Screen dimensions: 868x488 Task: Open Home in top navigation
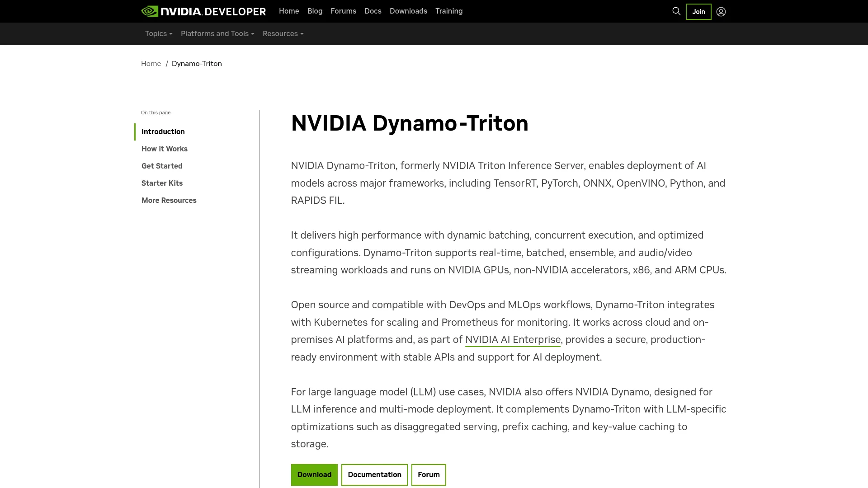click(289, 11)
